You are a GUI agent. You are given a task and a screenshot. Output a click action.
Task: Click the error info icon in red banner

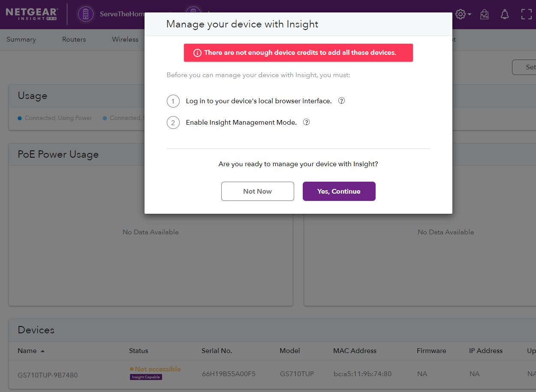click(197, 53)
